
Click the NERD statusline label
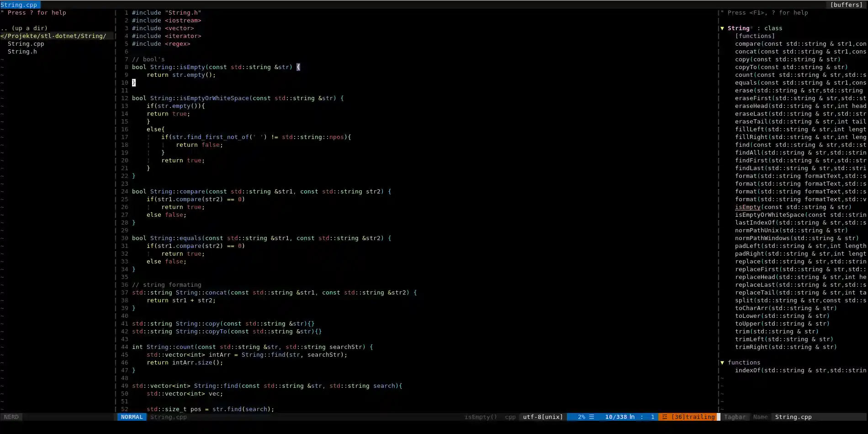[11, 417]
